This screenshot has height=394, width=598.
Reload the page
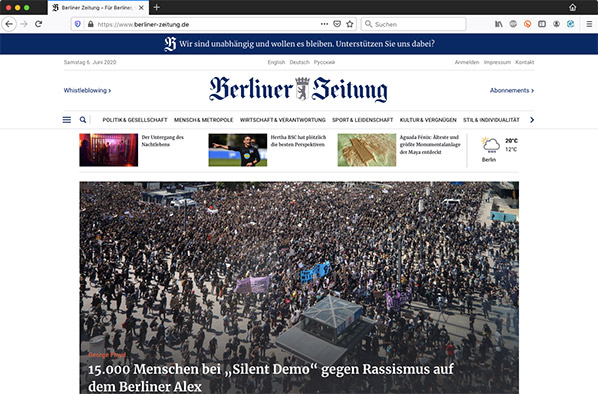(x=39, y=24)
